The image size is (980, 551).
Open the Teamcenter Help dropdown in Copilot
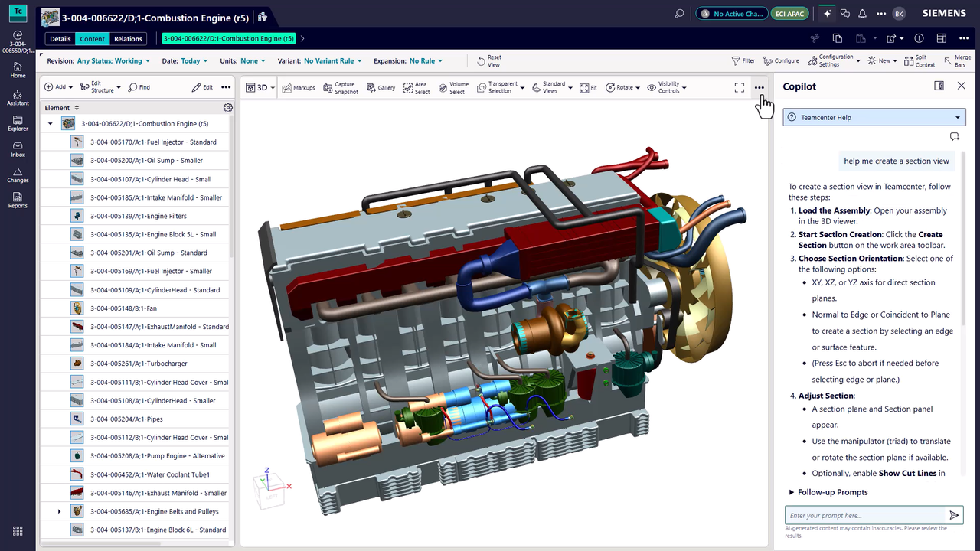874,117
